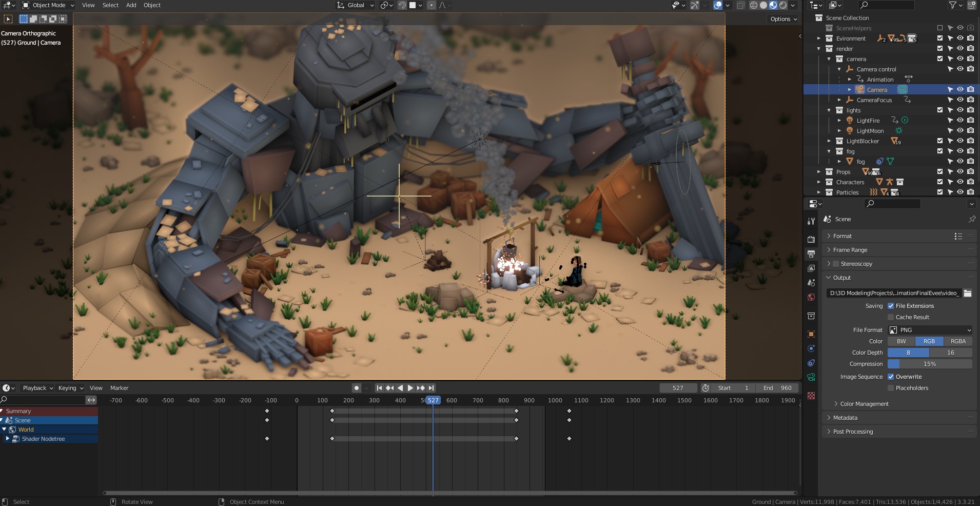
Task: Switch to the View Layer properties tab
Action: coord(811,268)
